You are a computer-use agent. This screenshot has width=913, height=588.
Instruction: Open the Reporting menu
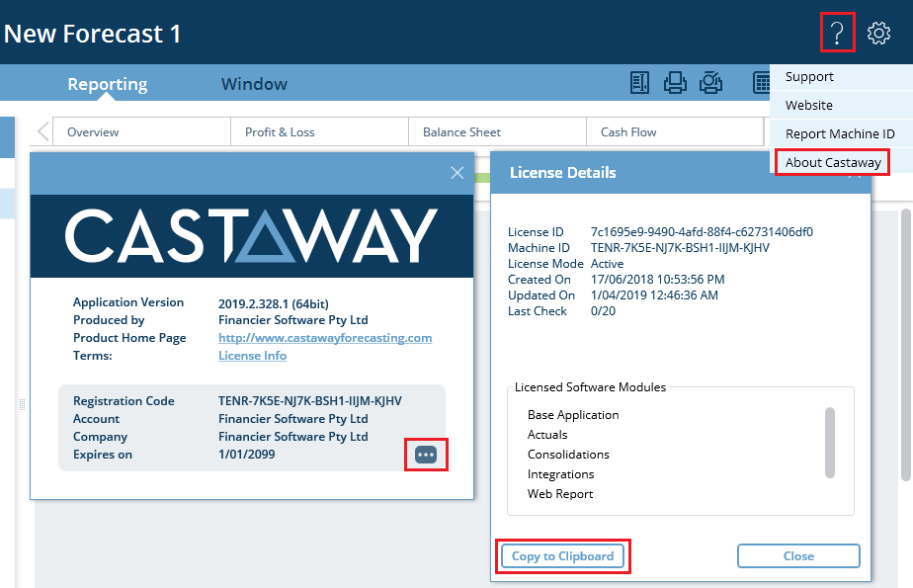(x=107, y=84)
